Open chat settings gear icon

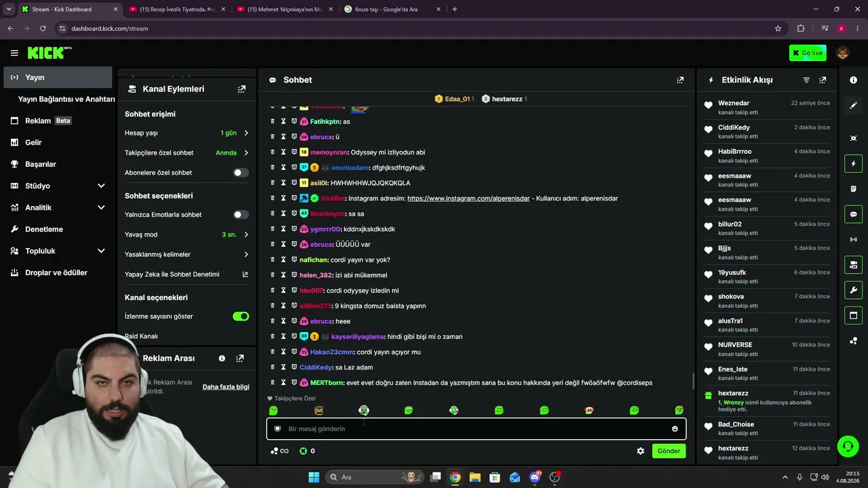click(640, 451)
